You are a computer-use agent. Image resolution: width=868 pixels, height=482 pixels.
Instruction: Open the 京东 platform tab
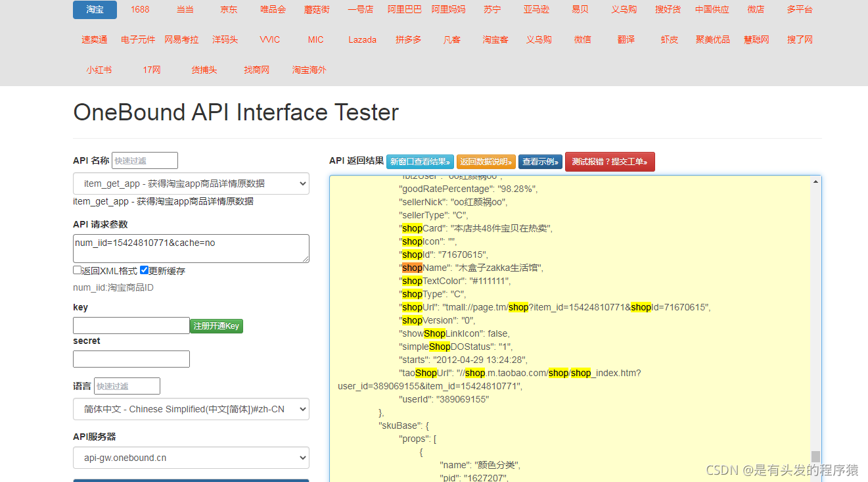[x=229, y=10]
